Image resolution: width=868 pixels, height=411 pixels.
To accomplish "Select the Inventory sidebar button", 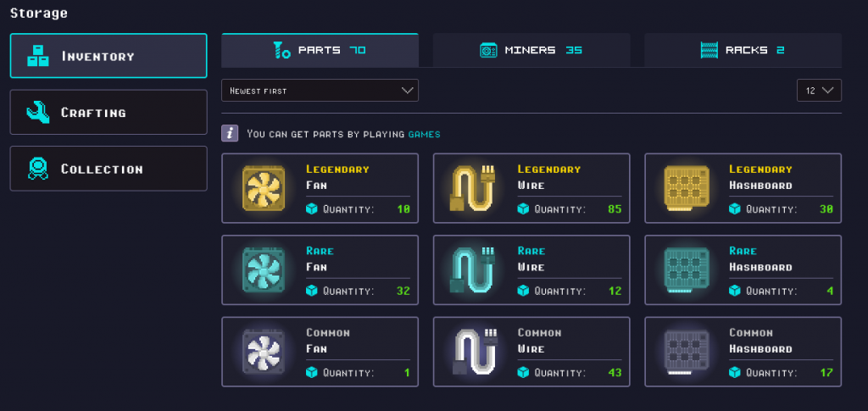I will 108,56.
